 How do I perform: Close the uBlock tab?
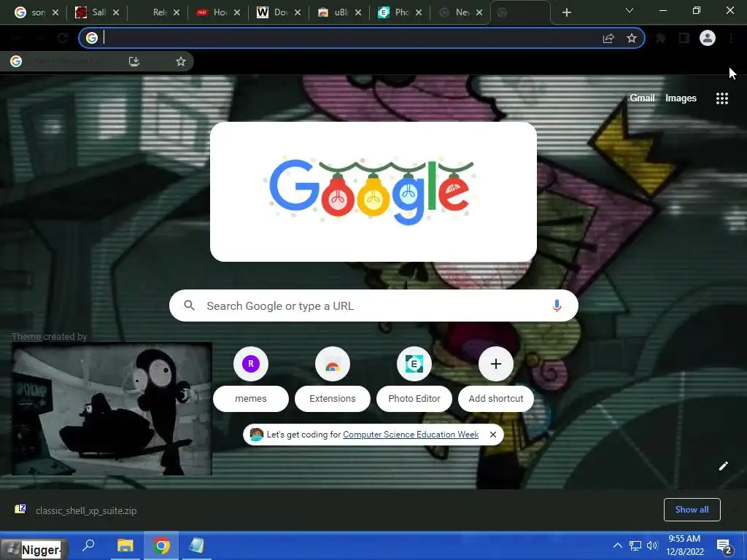tap(358, 12)
